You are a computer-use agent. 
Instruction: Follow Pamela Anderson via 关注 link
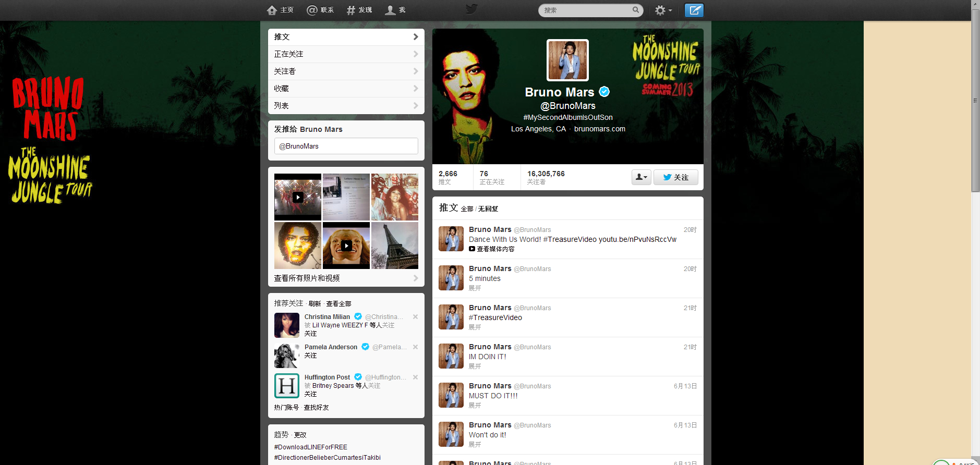click(x=311, y=356)
